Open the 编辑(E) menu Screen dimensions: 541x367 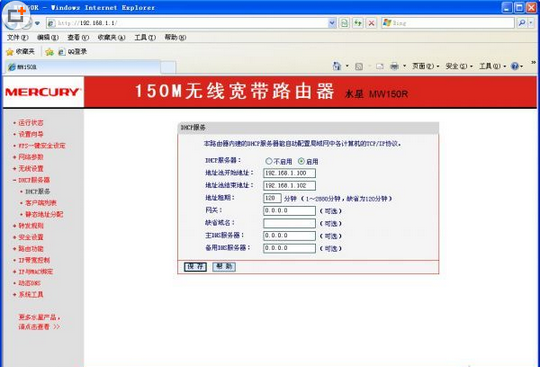coord(48,37)
